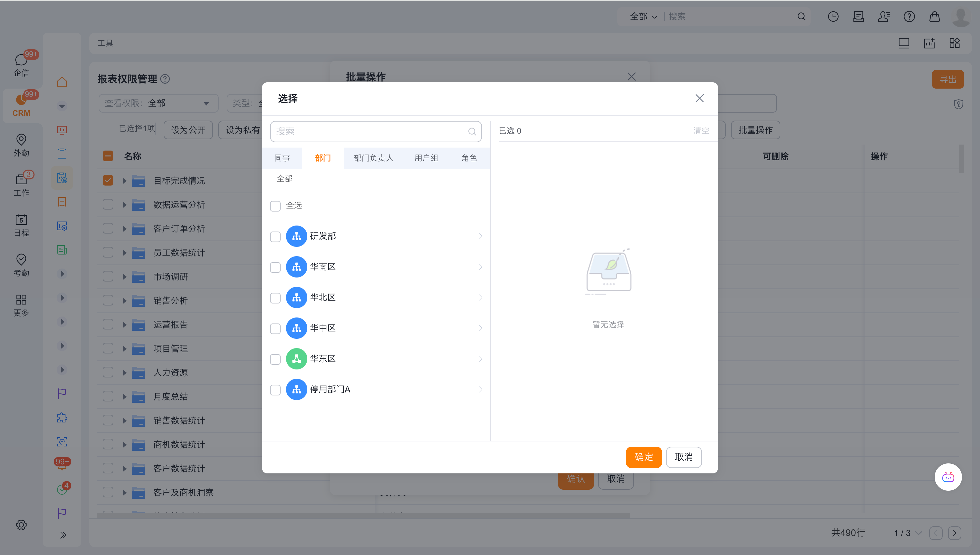Click 清空 to clear selection
The image size is (980, 555).
click(x=700, y=131)
